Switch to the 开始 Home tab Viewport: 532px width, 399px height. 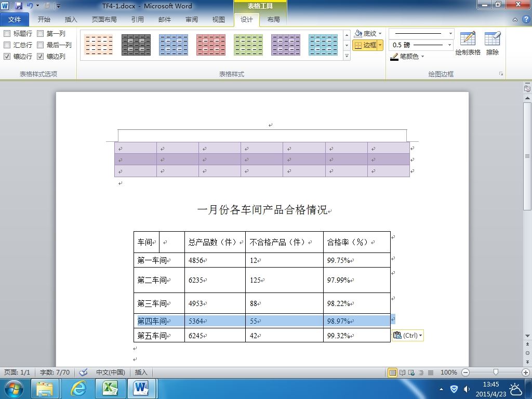[44, 19]
